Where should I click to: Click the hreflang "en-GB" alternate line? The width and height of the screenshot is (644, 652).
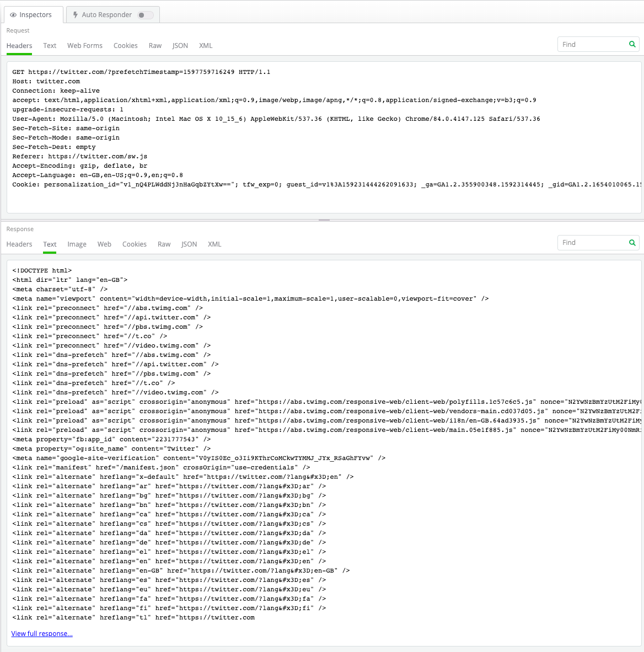pyautogui.click(x=181, y=570)
